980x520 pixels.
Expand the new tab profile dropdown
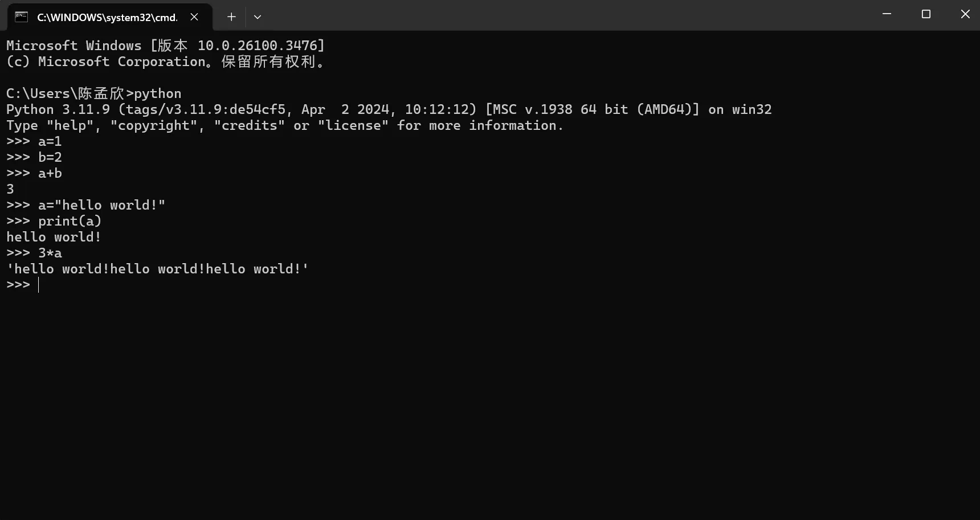(x=258, y=17)
